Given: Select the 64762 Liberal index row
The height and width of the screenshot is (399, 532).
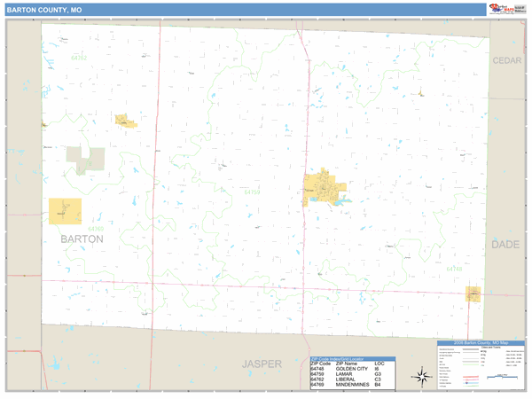Looking at the screenshot, I should (x=348, y=379).
